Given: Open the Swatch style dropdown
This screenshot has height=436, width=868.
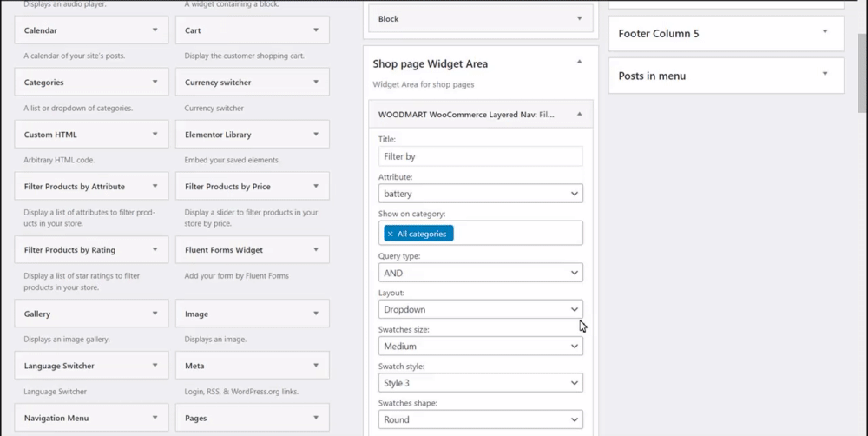Looking at the screenshot, I should [x=480, y=383].
